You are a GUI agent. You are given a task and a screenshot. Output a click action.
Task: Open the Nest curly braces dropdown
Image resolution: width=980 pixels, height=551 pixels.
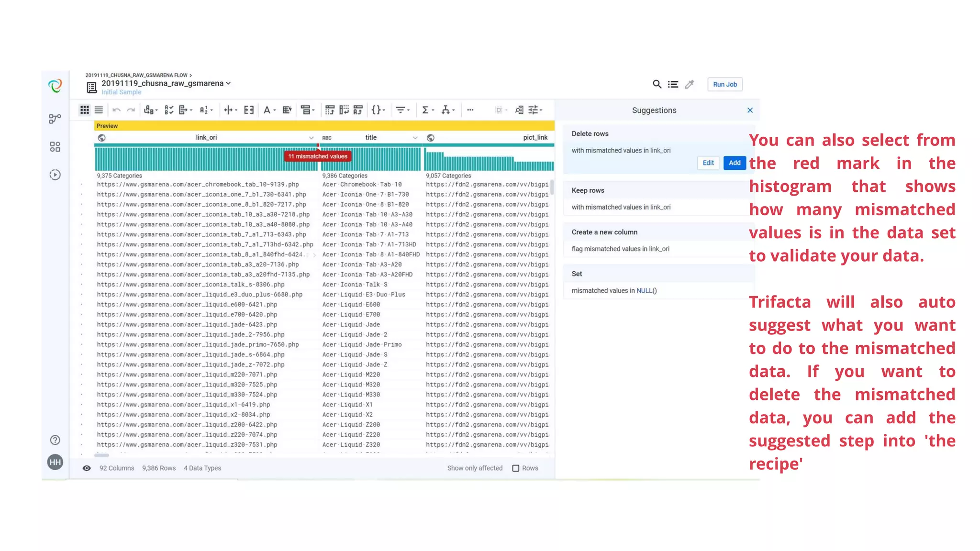click(x=378, y=110)
